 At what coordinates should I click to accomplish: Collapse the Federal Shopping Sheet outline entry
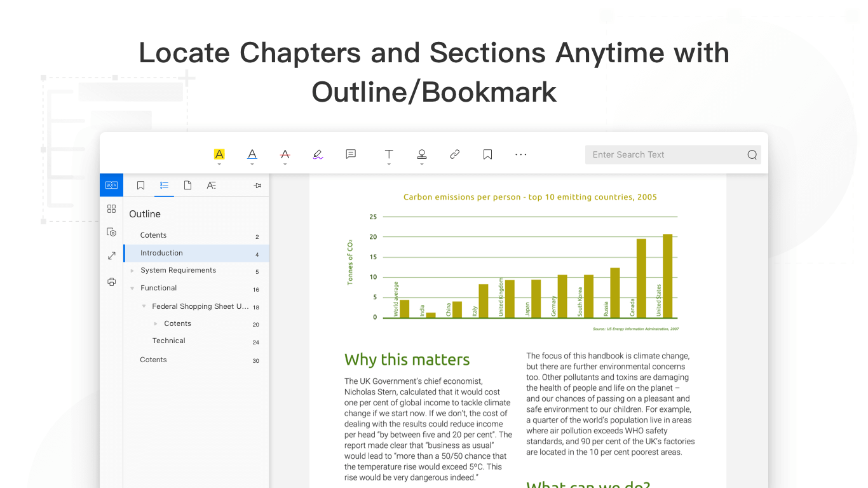coord(144,306)
